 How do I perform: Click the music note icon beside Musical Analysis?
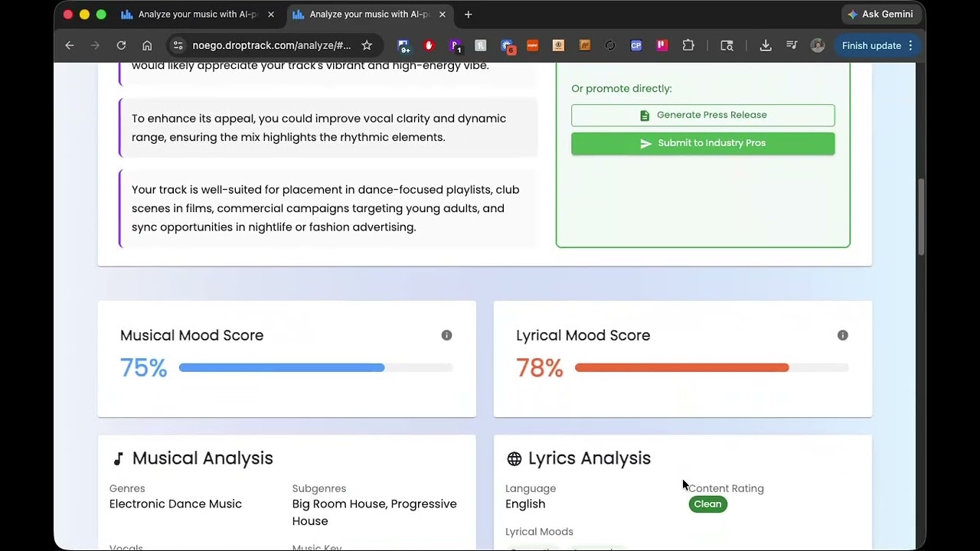[117, 458]
